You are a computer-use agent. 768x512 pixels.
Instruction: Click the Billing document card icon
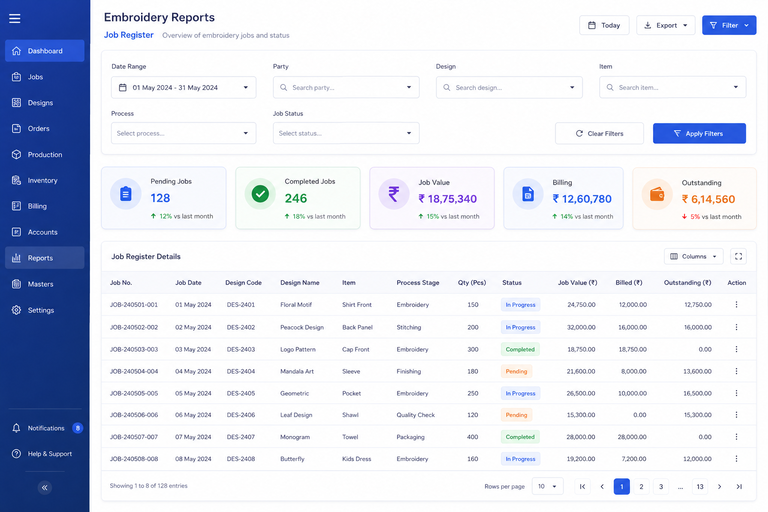tap(528, 194)
